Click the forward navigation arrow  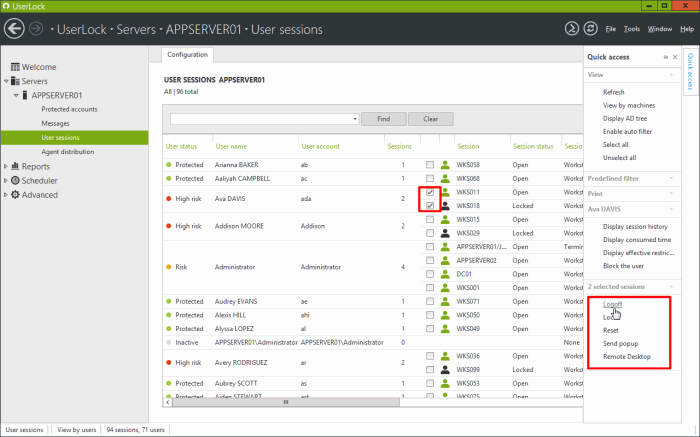(x=36, y=29)
